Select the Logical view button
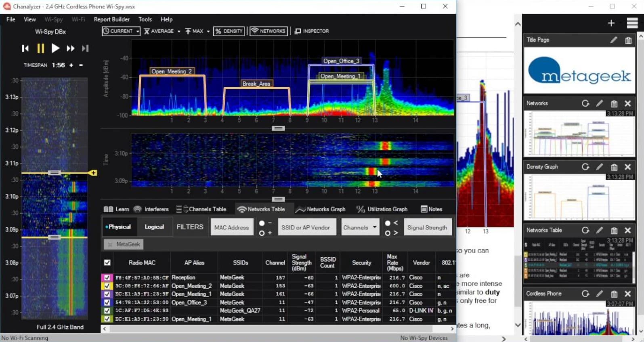The image size is (644, 342). point(154,227)
